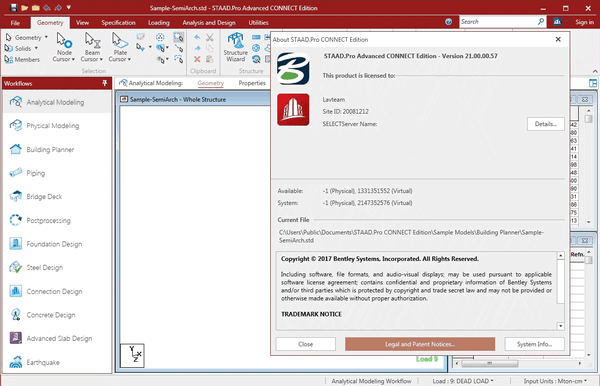The width and height of the screenshot is (600, 386).
Task: Open the quick access toolbar customize arrow
Action: 69,7
